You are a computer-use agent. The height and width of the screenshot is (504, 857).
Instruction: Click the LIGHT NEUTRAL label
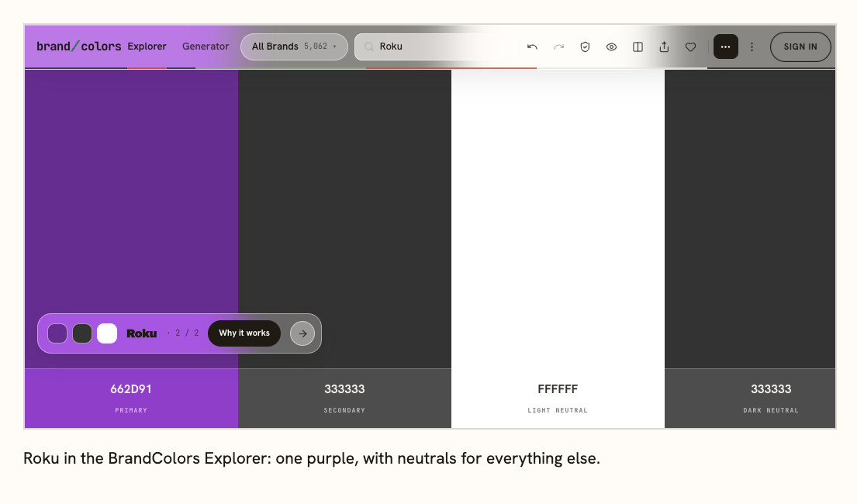558,410
